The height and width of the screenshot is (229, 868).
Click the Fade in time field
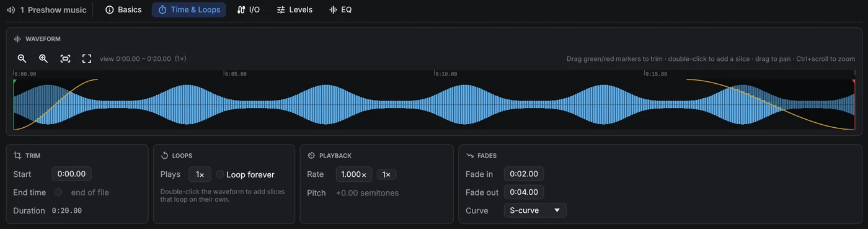[524, 174]
